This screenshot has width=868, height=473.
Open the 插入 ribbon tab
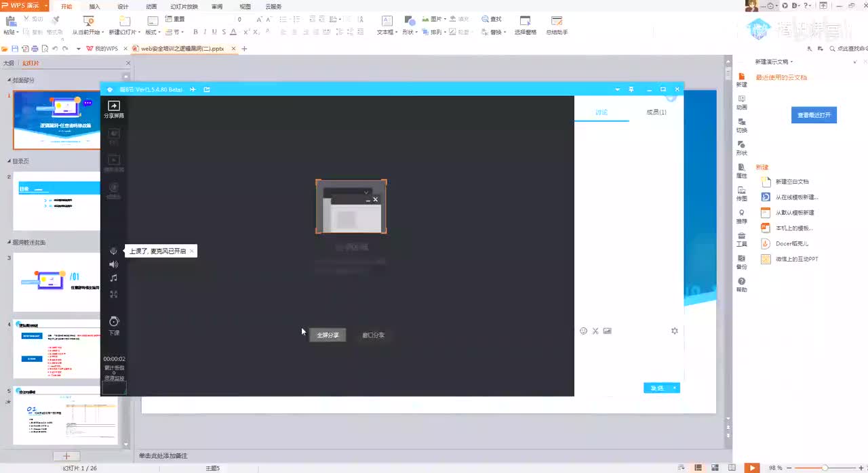pos(94,6)
